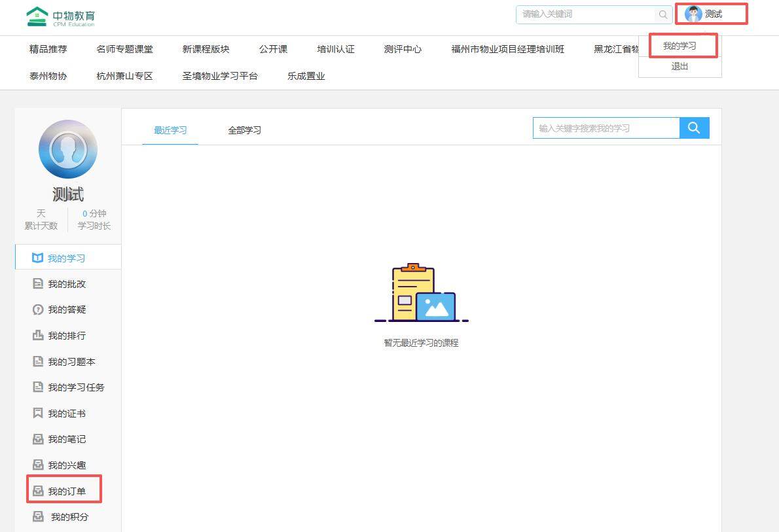This screenshot has height=532, width=779.
Task: Click the 中物教育 logo icon
Action: pos(37,16)
